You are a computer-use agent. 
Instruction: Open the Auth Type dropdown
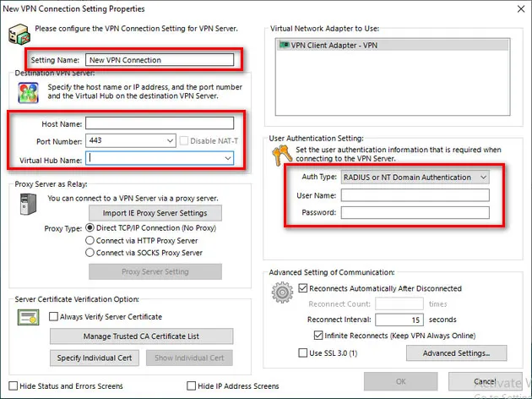tap(482, 178)
